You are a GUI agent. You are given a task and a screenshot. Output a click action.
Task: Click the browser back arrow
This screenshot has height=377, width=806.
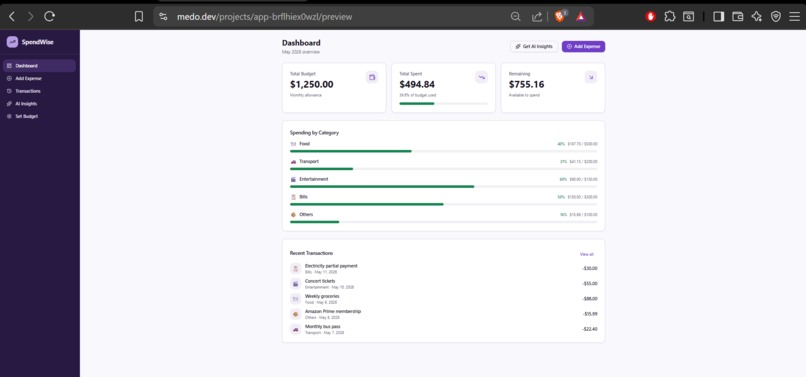(x=12, y=16)
